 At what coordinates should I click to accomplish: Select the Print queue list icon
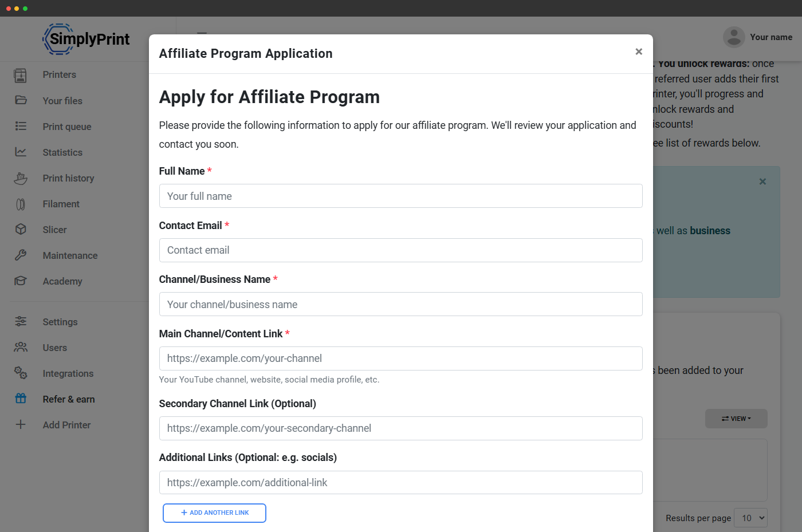(21, 126)
